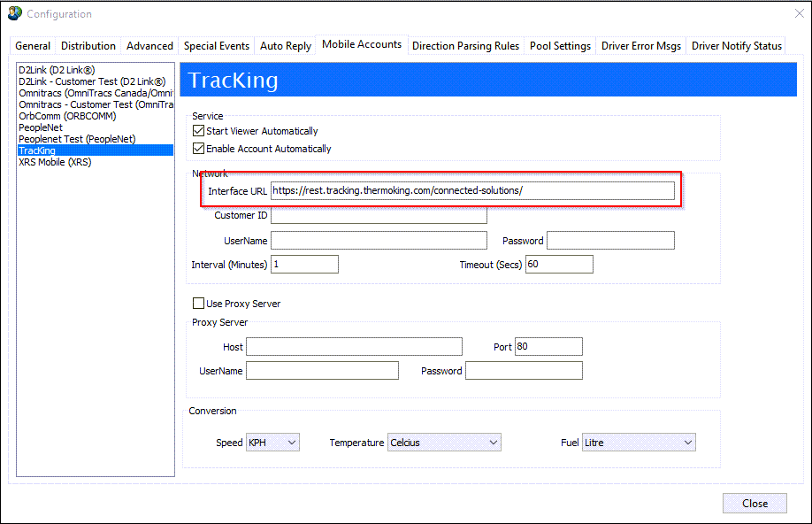Enable the Use Proxy Server checkbox
The image size is (812, 524).
tap(198, 304)
